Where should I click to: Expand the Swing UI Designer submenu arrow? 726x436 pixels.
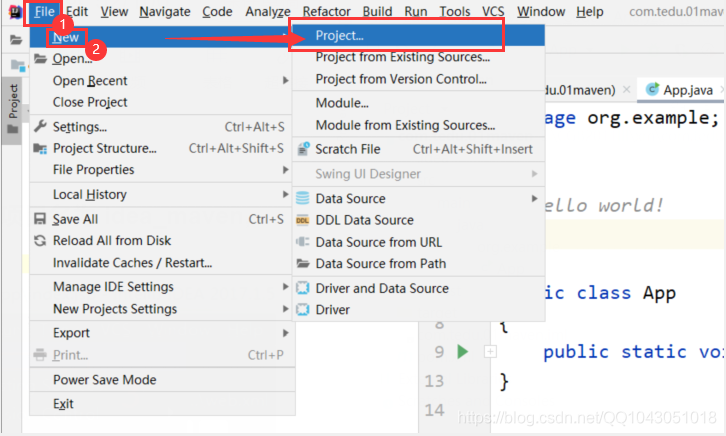[x=534, y=174]
